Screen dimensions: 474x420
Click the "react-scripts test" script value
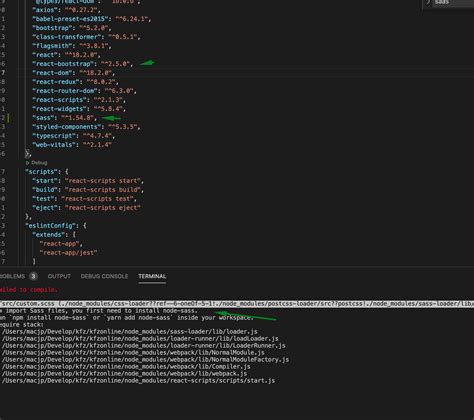98,199
